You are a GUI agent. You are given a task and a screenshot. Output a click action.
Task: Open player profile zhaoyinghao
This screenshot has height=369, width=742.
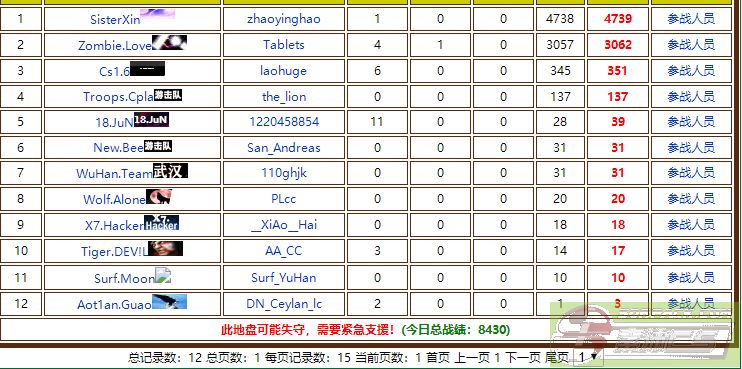tap(283, 19)
